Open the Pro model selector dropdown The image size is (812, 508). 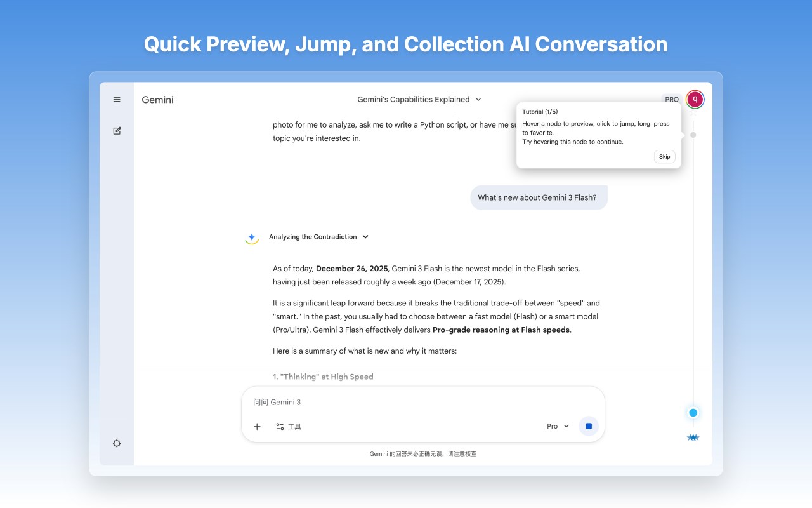click(558, 426)
